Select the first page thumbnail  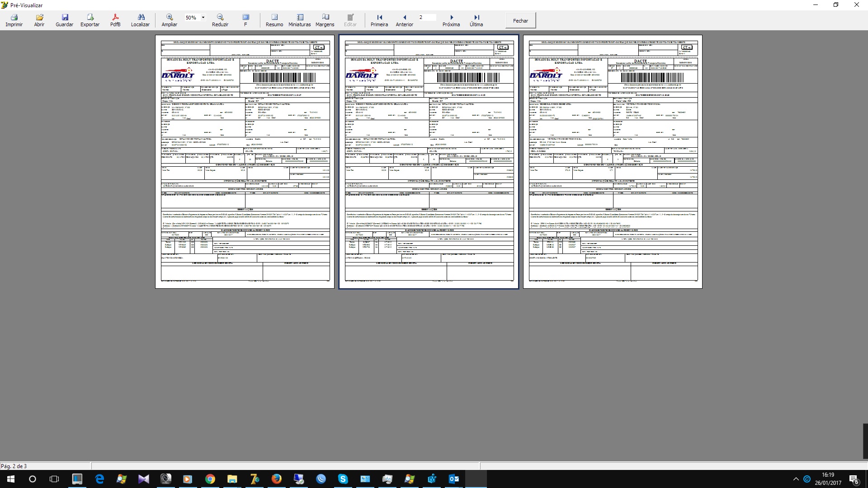(x=245, y=162)
